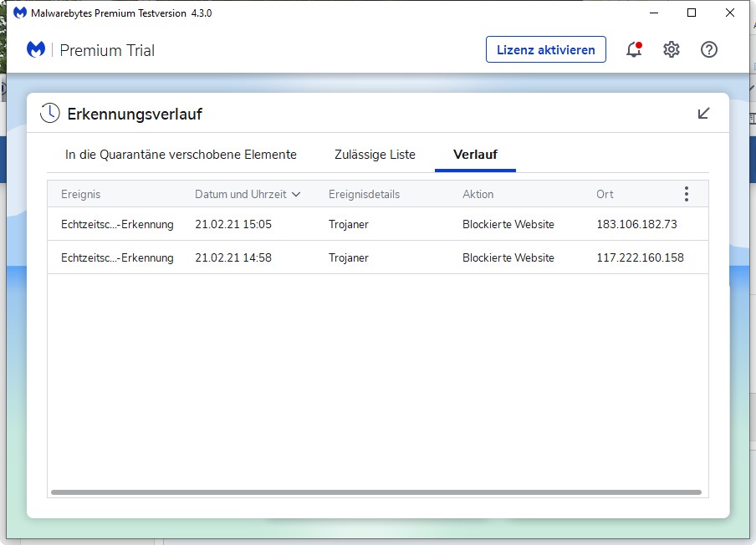Image resolution: width=756 pixels, height=545 pixels.
Task: Click the Lizenz aktivieren button
Action: [x=545, y=49]
